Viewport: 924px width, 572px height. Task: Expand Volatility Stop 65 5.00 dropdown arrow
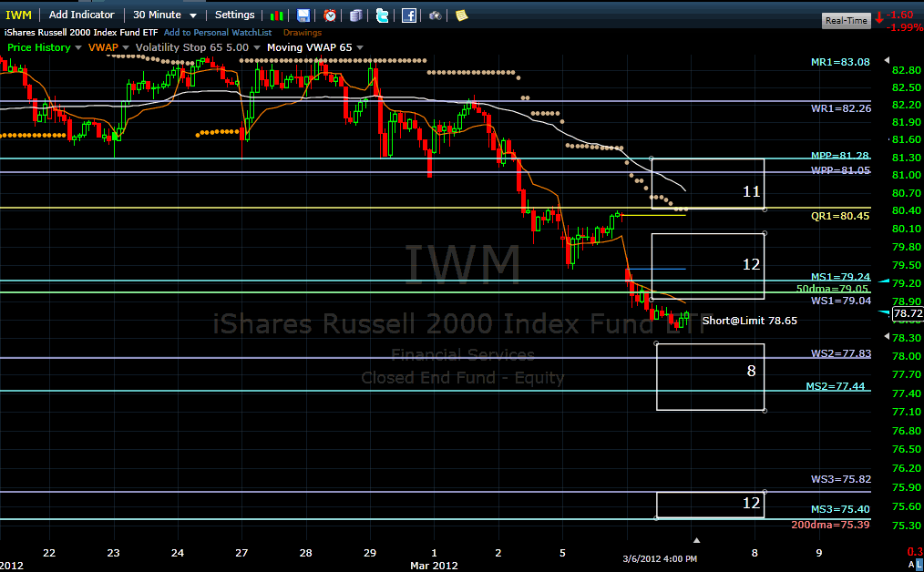coord(256,47)
